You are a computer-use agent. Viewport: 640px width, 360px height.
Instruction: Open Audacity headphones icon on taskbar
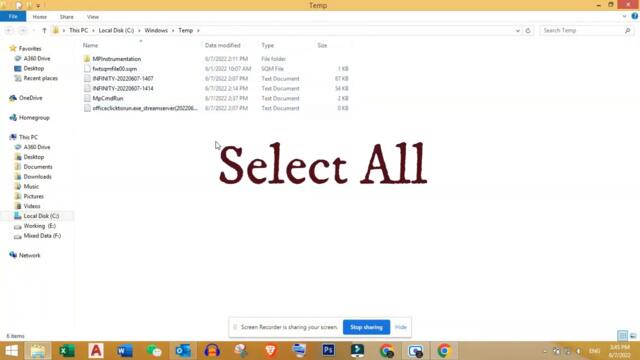click(212, 351)
